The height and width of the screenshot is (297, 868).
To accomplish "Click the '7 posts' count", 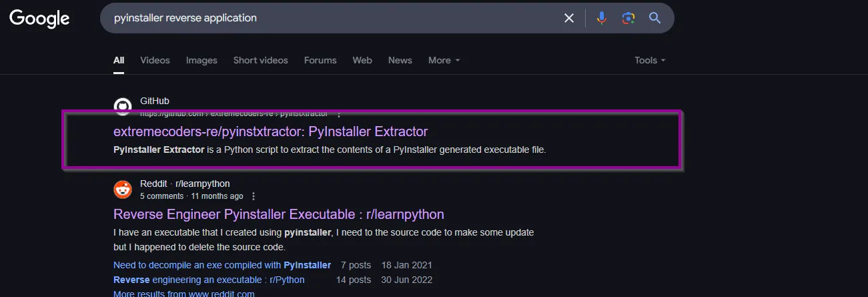I will [356, 265].
